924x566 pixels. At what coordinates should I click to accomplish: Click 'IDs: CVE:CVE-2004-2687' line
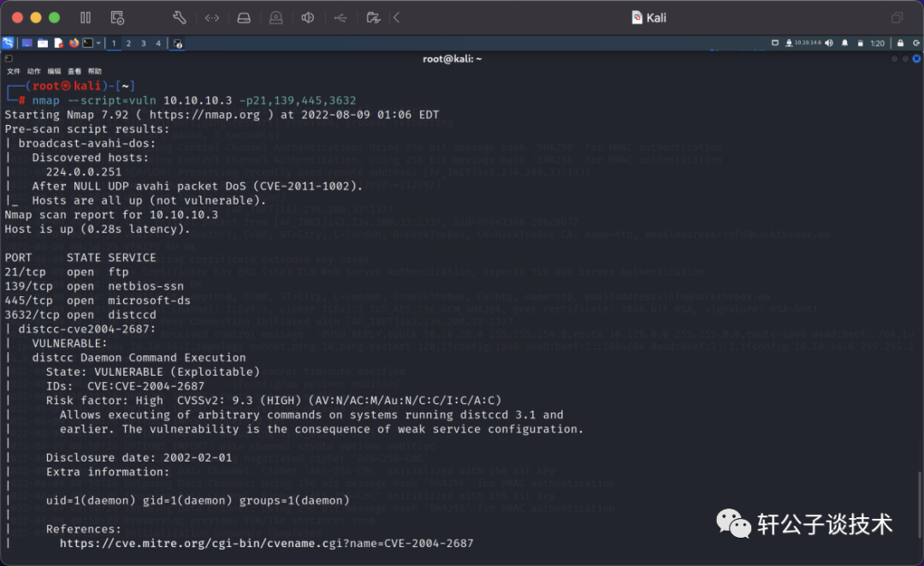[125, 386]
